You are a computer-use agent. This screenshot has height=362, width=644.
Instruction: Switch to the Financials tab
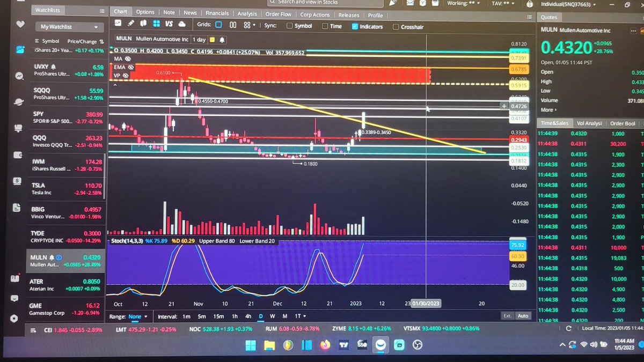(217, 13)
